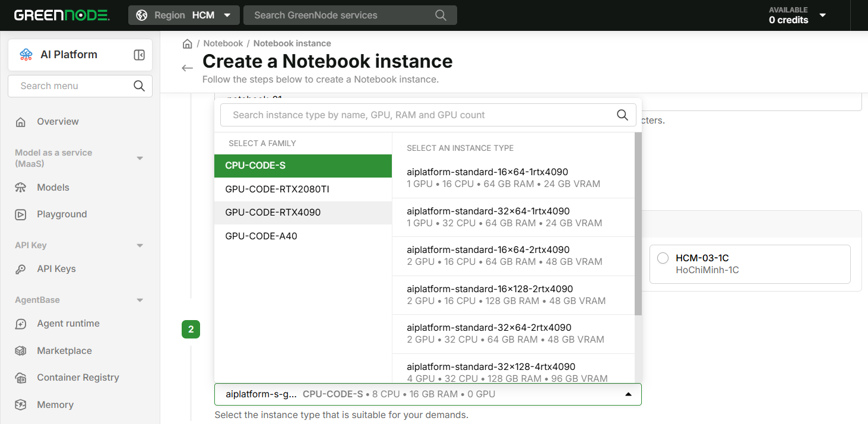Click the Search menu magnifier icon

coord(139,86)
